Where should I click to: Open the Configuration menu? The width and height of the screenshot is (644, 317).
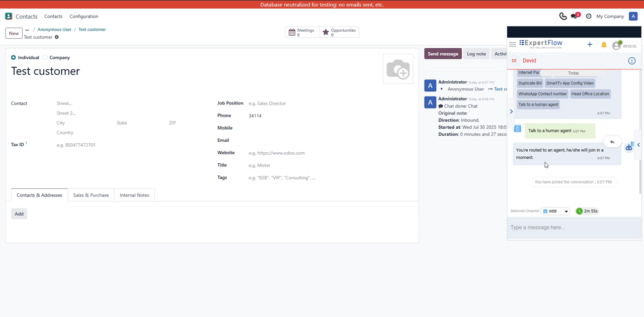pos(84,17)
